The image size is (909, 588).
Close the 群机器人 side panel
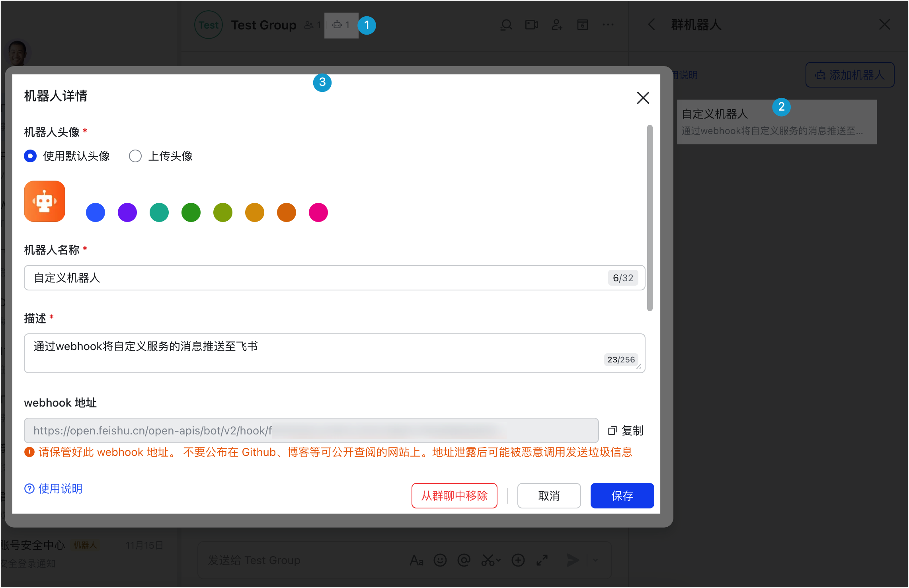(x=885, y=25)
